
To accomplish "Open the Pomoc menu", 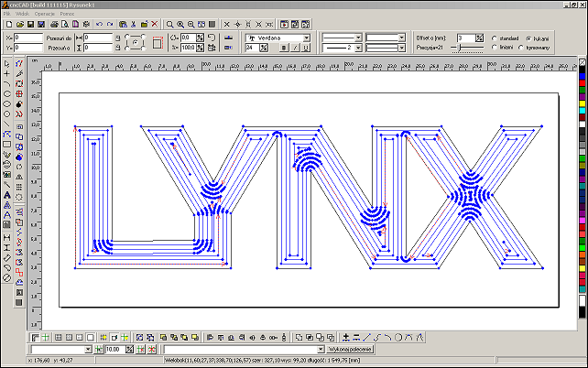I will point(67,14).
